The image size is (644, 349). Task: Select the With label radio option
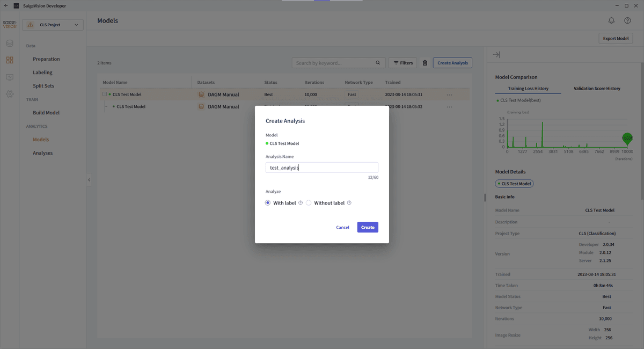pyautogui.click(x=268, y=203)
